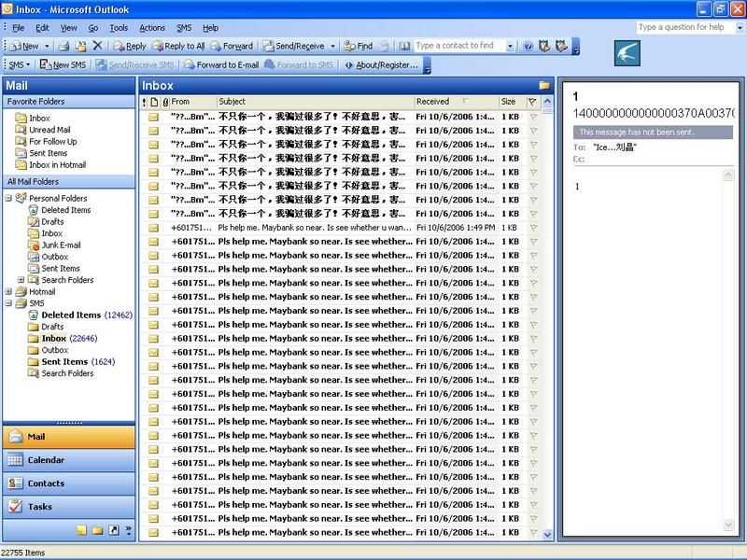Image resolution: width=747 pixels, height=560 pixels.
Task: Click the Reply button
Action: click(130, 46)
